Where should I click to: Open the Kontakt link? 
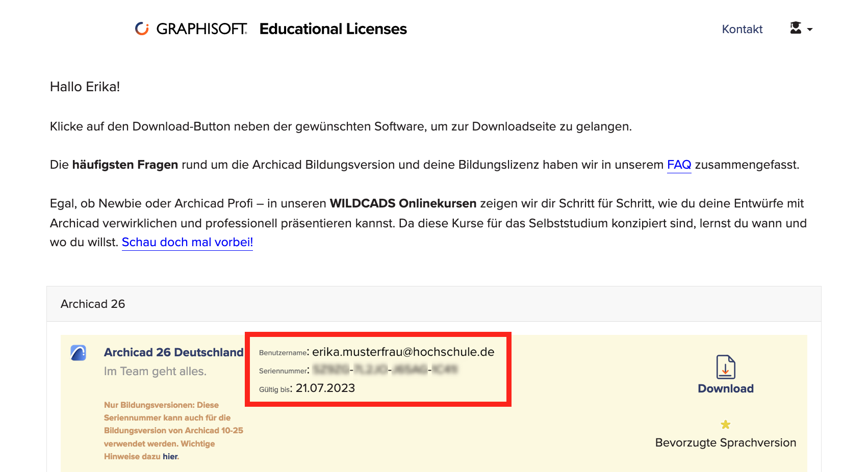click(x=742, y=29)
